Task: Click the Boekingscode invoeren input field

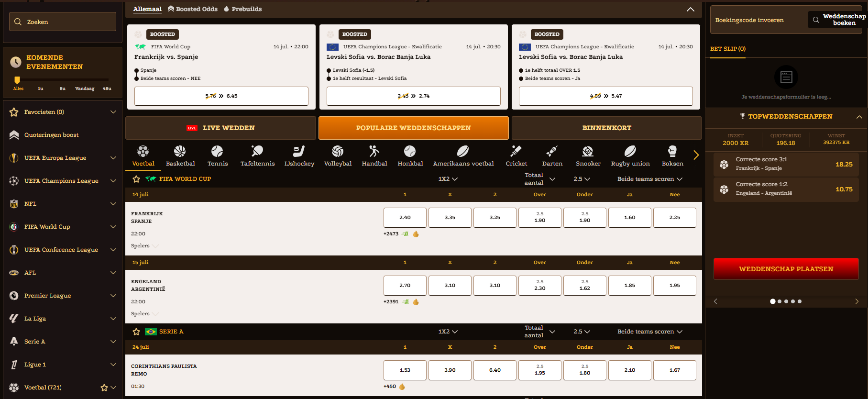Action: pyautogui.click(x=758, y=20)
